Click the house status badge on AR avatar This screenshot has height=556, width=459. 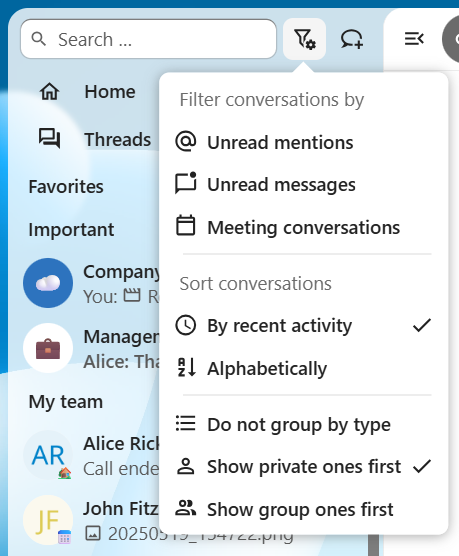click(65, 473)
